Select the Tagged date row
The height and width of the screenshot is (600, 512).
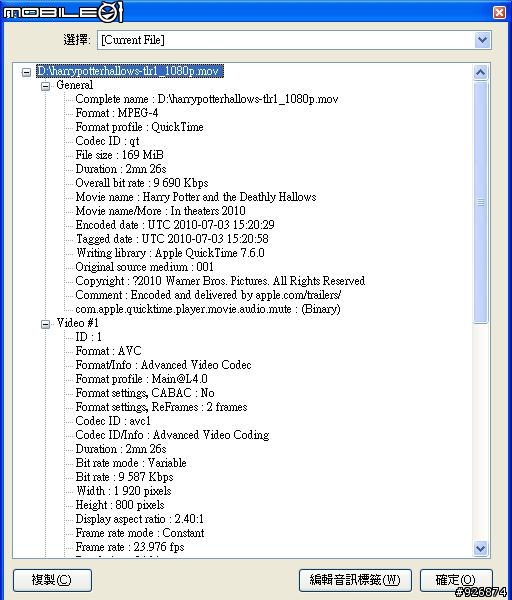(172, 239)
